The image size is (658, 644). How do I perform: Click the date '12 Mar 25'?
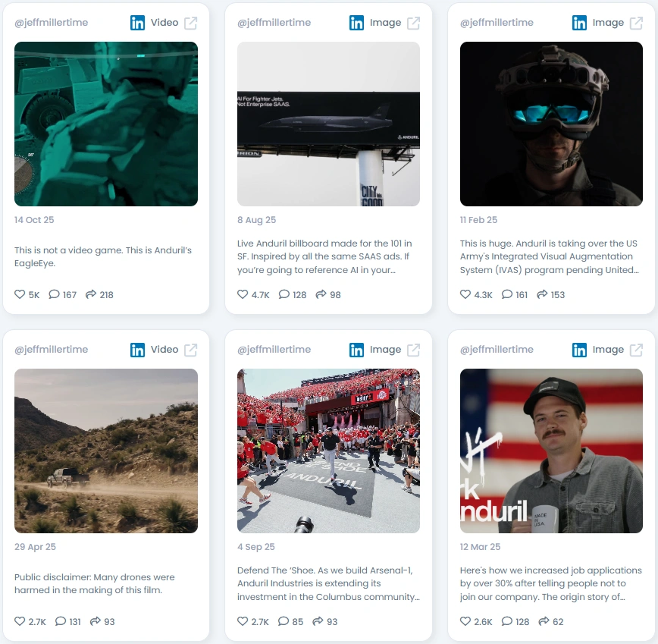point(480,547)
